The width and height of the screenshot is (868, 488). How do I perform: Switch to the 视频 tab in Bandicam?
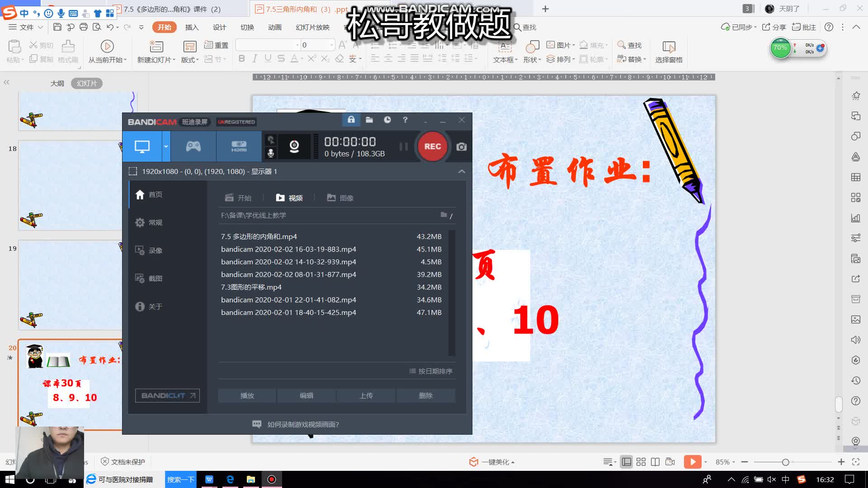(x=289, y=198)
